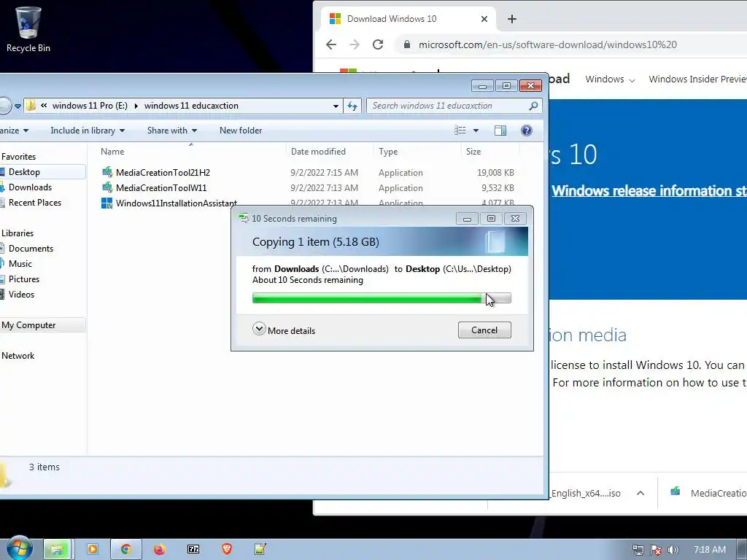This screenshot has height=560, width=747.
Task: Open the ISO download item options arrow
Action: click(640, 494)
